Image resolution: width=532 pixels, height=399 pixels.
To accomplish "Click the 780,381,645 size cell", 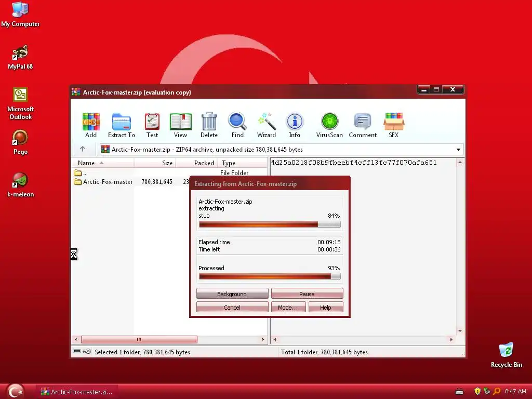I will point(157,182).
